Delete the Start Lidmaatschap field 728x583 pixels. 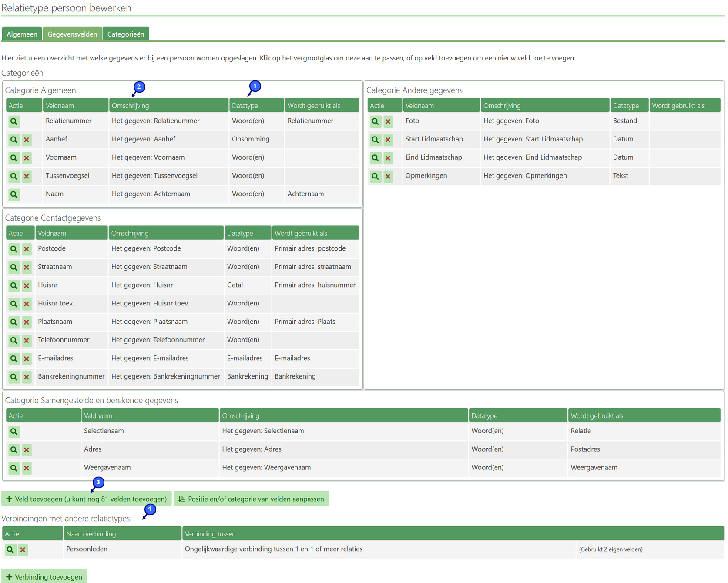click(388, 140)
